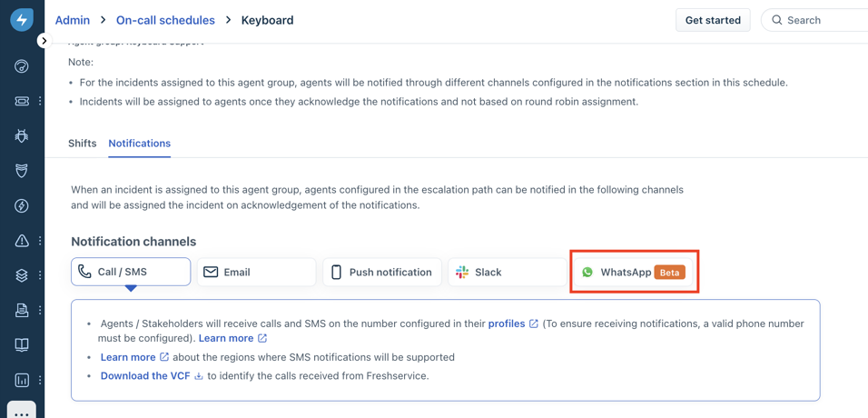The height and width of the screenshot is (418, 868).
Task: Open the book Solutions icon in sidebar
Action: [x=22, y=345]
